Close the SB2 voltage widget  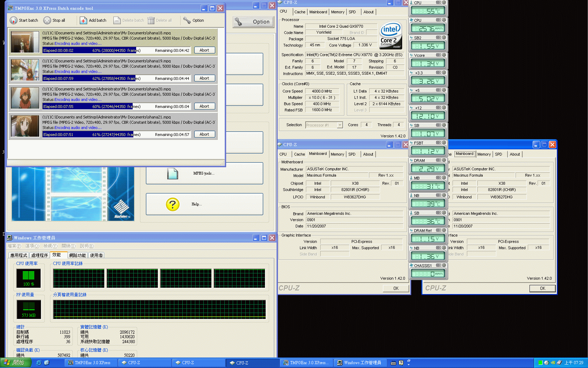[x=444, y=38]
